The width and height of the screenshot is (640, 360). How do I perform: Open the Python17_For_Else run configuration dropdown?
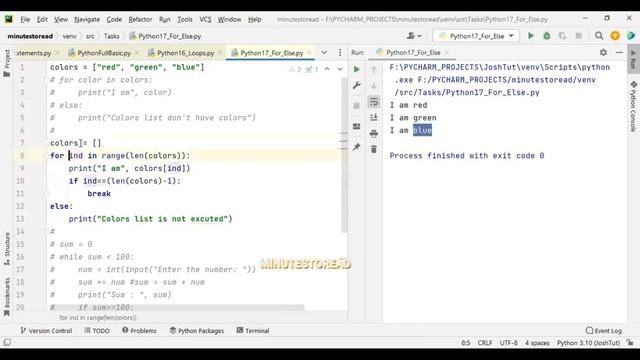(476, 36)
